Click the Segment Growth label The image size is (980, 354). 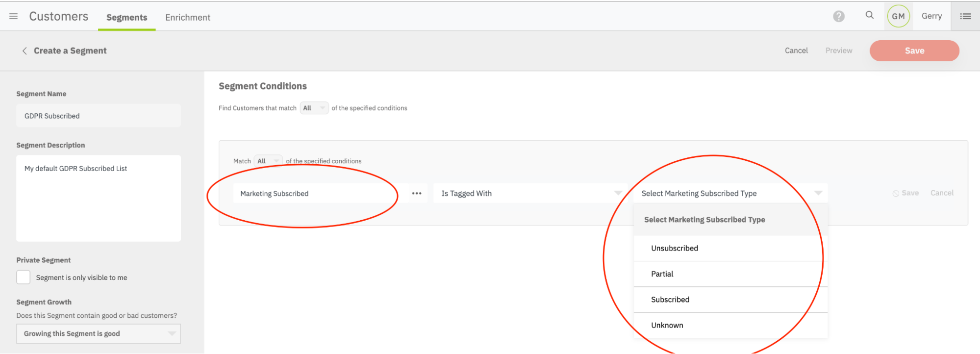tap(44, 302)
